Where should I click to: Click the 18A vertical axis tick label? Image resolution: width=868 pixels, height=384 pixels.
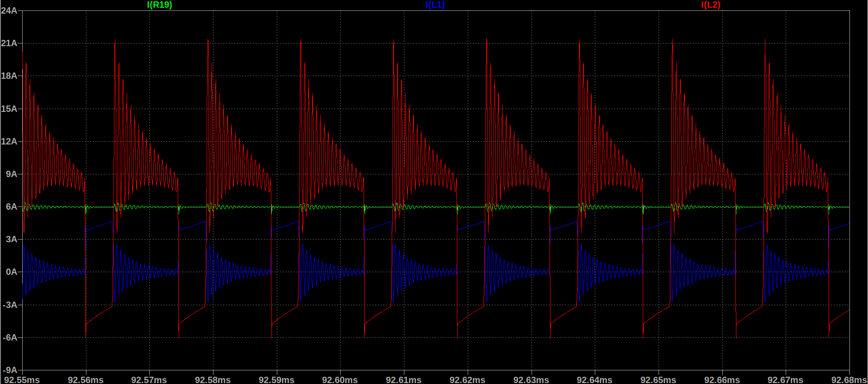pyautogui.click(x=9, y=76)
